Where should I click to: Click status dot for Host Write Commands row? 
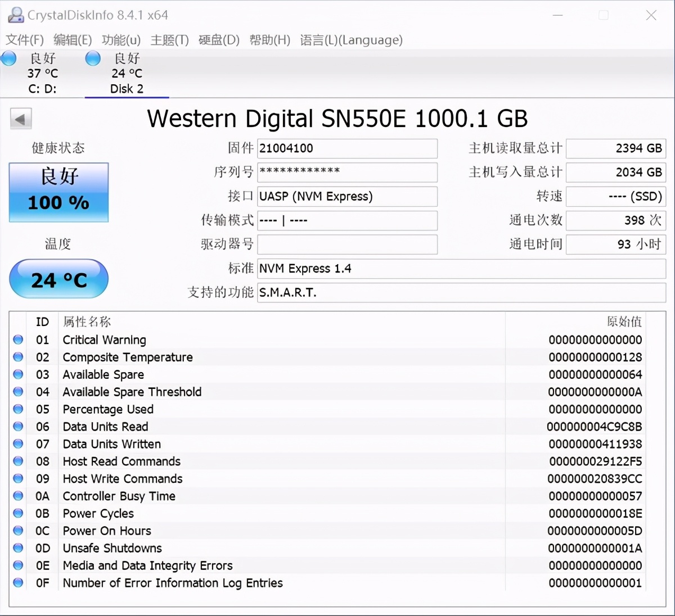(x=18, y=479)
